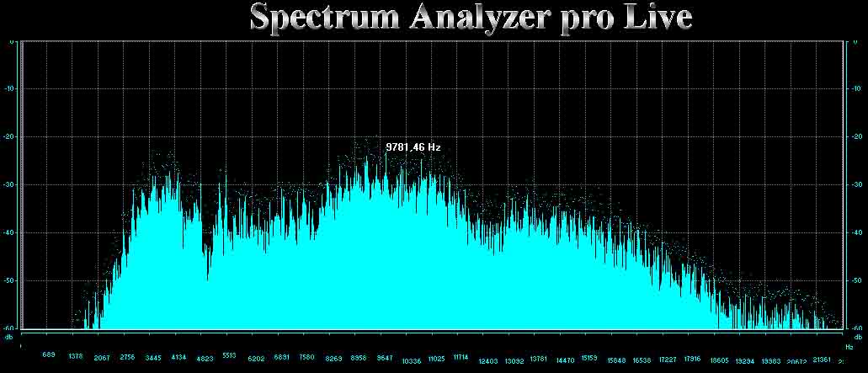
Task: Click the 15848 frequency axis label
Action: [x=616, y=360]
